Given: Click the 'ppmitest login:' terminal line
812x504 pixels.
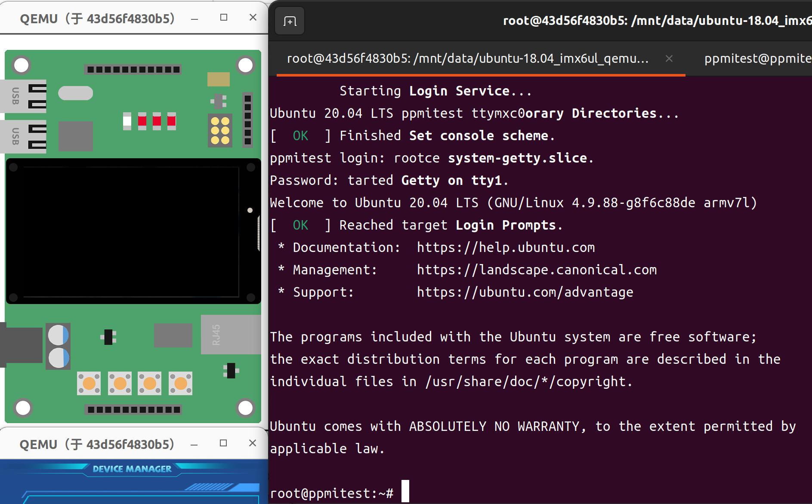Looking at the screenshot, I should point(327,158).
